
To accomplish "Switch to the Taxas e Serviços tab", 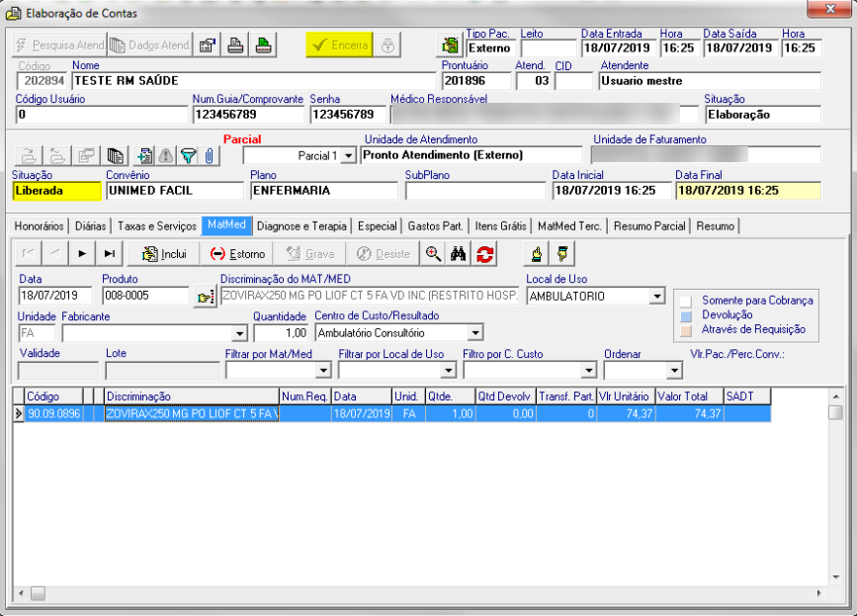I will point(157,226).
